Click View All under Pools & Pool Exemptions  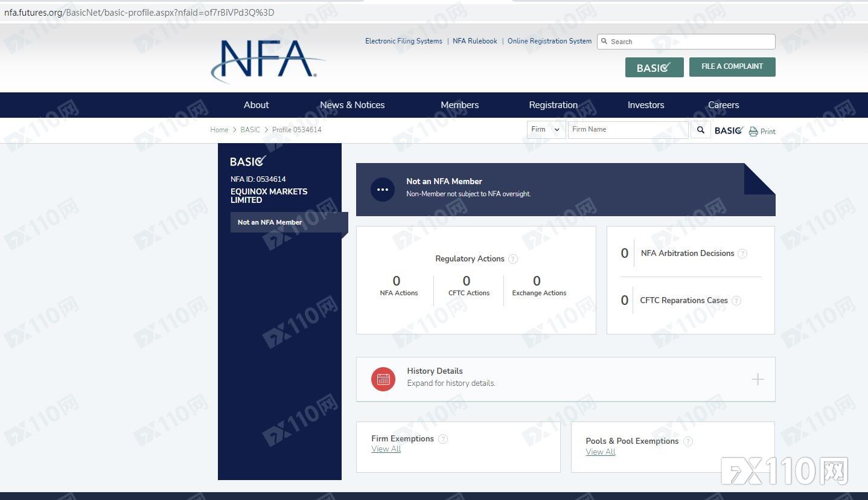601,452
